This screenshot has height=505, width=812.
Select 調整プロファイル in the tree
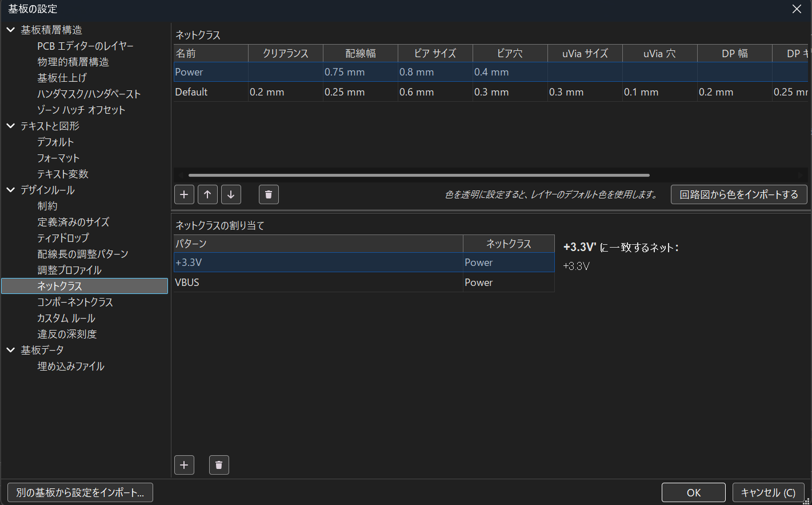[x=69, y=270]
